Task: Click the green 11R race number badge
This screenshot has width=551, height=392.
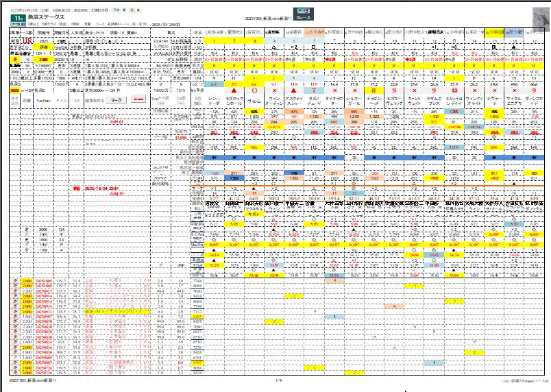Action: pos(17,16)
